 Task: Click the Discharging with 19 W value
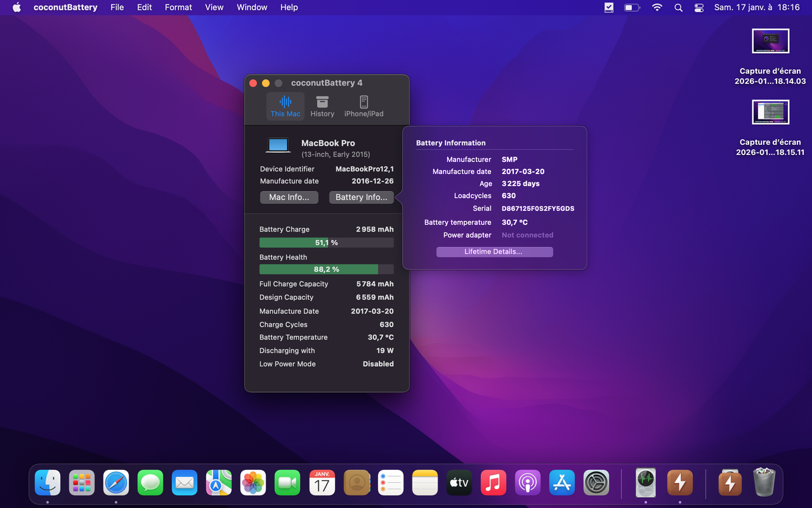[385, 351]
